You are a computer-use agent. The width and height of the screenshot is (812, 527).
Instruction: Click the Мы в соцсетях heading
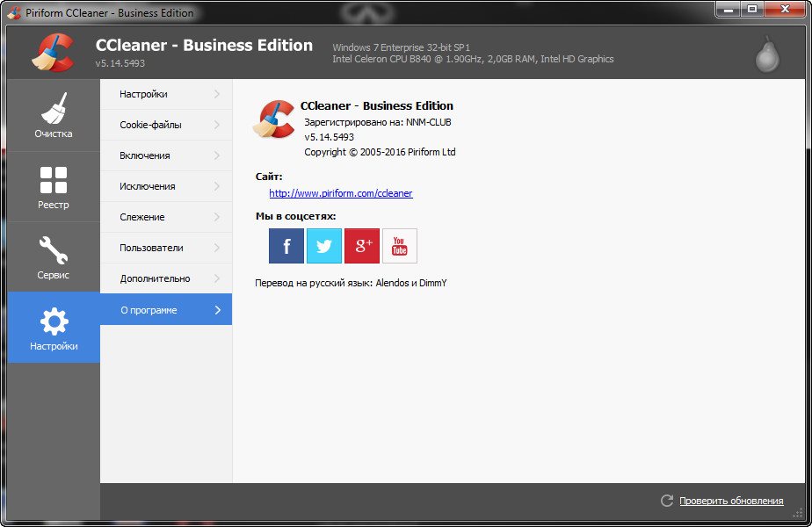[x=295, y=216]
